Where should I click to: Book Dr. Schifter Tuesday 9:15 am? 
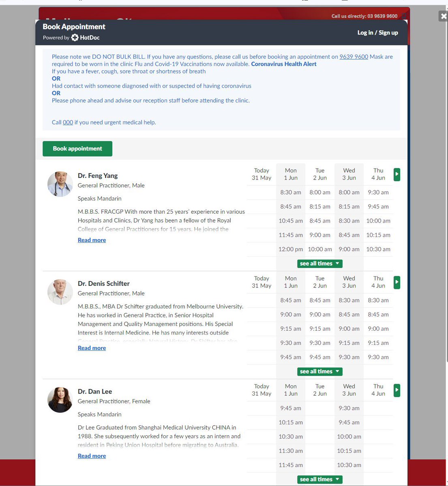coord(320,329)
